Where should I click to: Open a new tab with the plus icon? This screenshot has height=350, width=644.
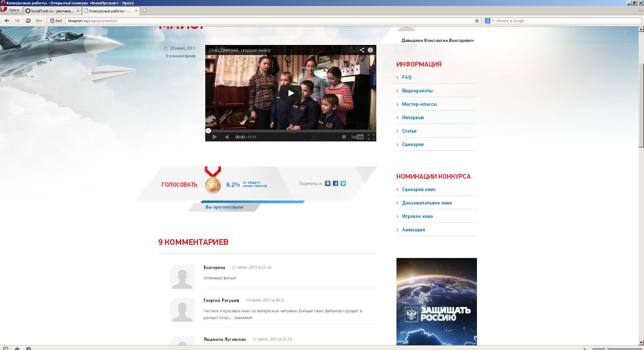[145, 11]
